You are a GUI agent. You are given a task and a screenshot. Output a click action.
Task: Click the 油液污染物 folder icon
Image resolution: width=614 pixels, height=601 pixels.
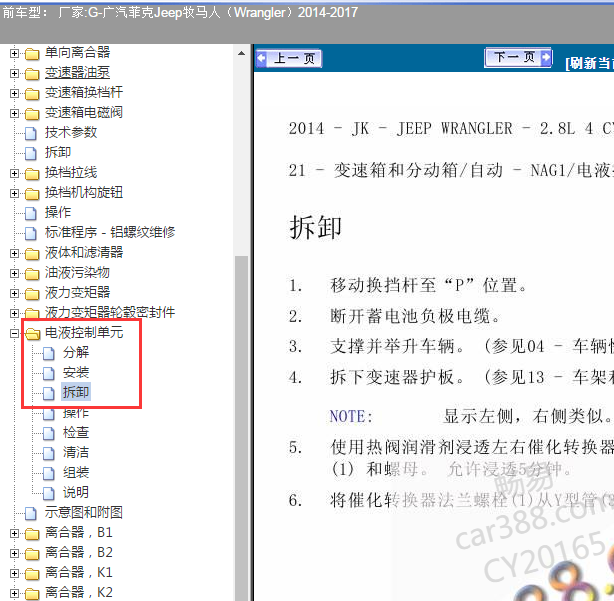32,274
